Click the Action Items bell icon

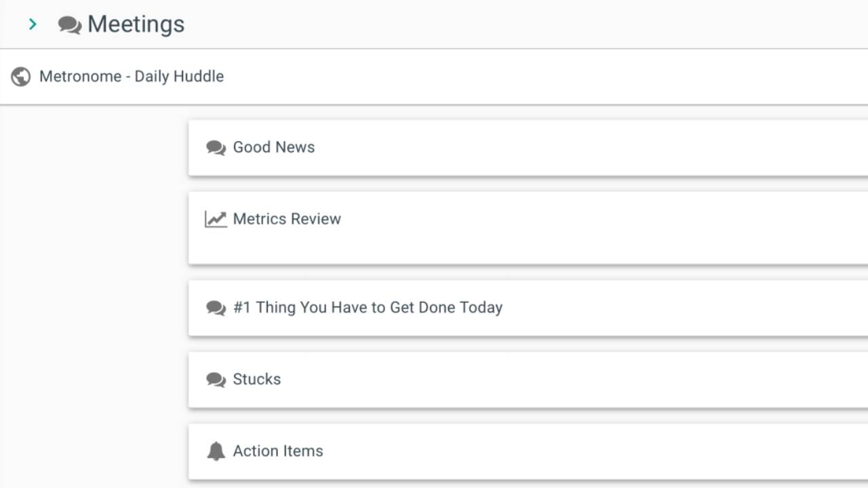tap(216, 451)
